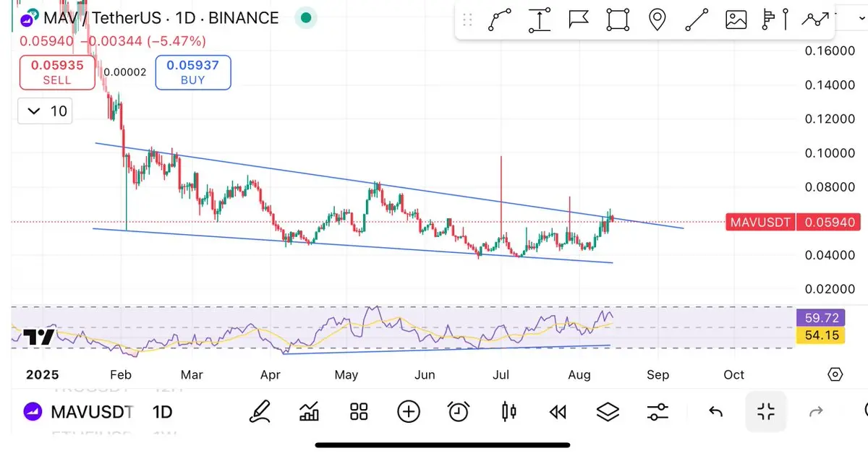The height and width of the screenshot is (456, 868).
Task: Click the Sep label on time axis
Action: click(658, 374)
